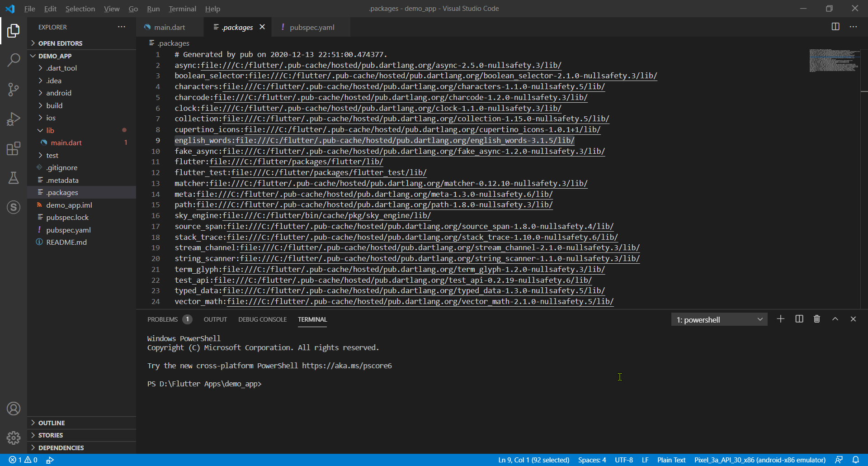The width and height of the screenshot is (868, 466).
Task: Collapse the lib folder
Action: click(x=81, y=130)
